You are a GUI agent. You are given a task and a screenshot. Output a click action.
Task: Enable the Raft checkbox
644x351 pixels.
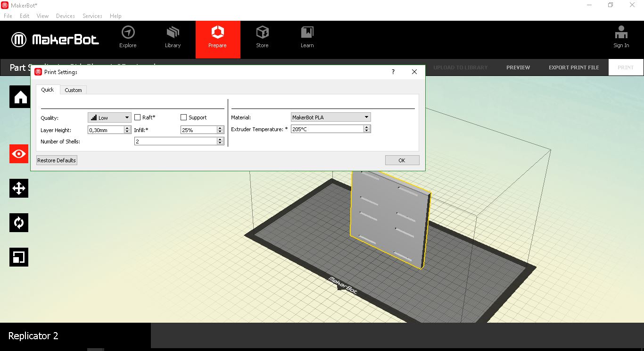[x=138, y=117]
